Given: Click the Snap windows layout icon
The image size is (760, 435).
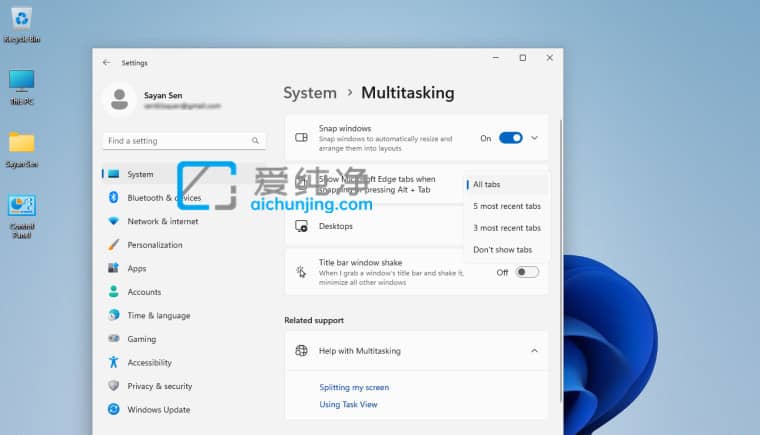Looking at the screenshot, I should tap(301, 138).
